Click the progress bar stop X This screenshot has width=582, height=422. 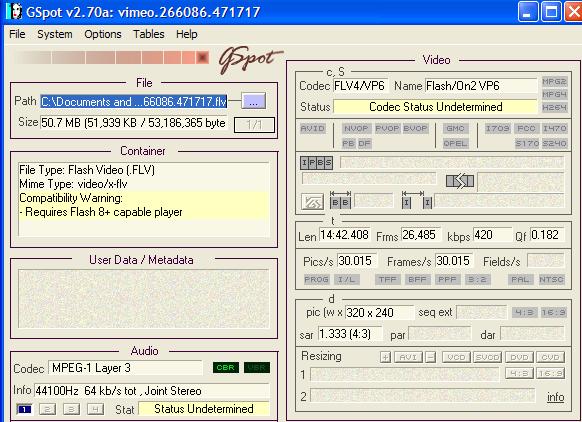pyautogui.click(x=203, y=58)
